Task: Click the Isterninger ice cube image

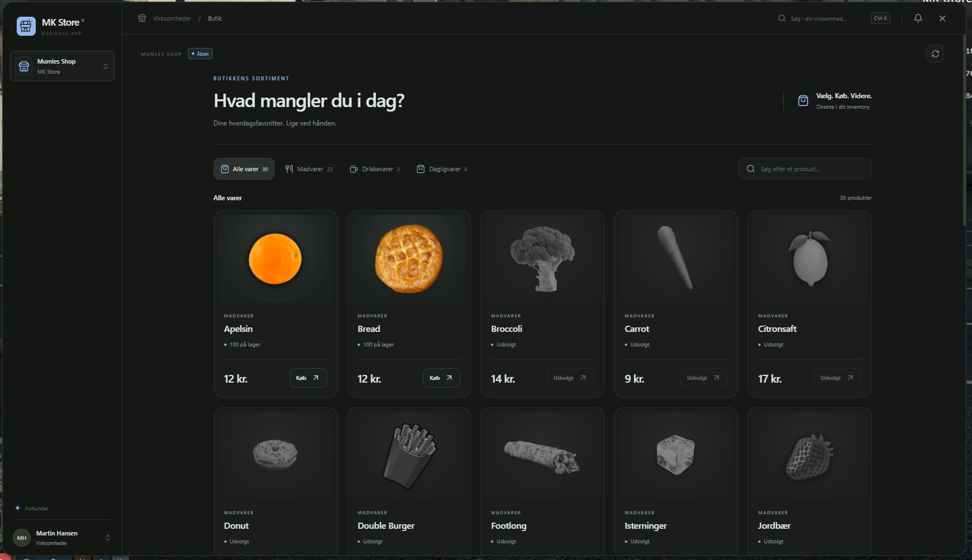Action: (x=676, y=456)
